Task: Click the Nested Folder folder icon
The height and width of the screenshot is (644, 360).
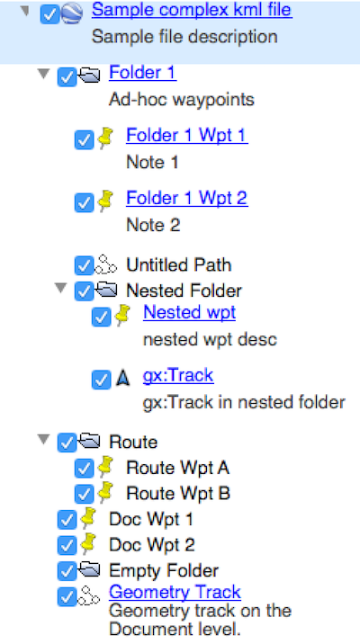Action: 106,290
